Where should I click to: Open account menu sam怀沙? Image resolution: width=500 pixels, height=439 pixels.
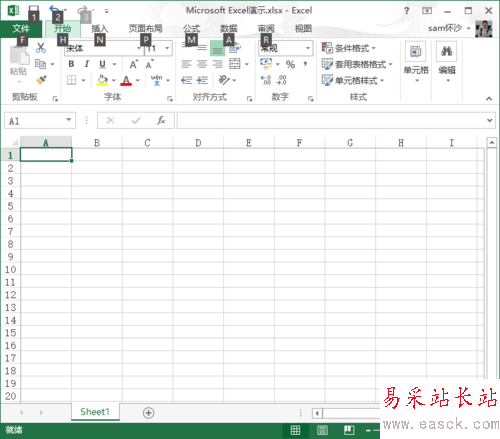[x=449, y=28]
